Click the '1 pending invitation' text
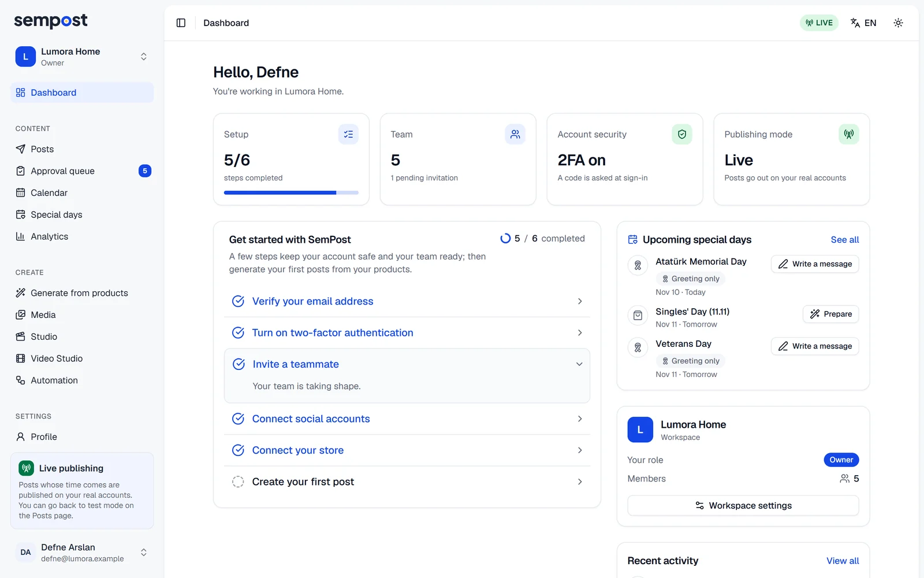This screenshot has width=924, height=578. (x=424, y=178)
